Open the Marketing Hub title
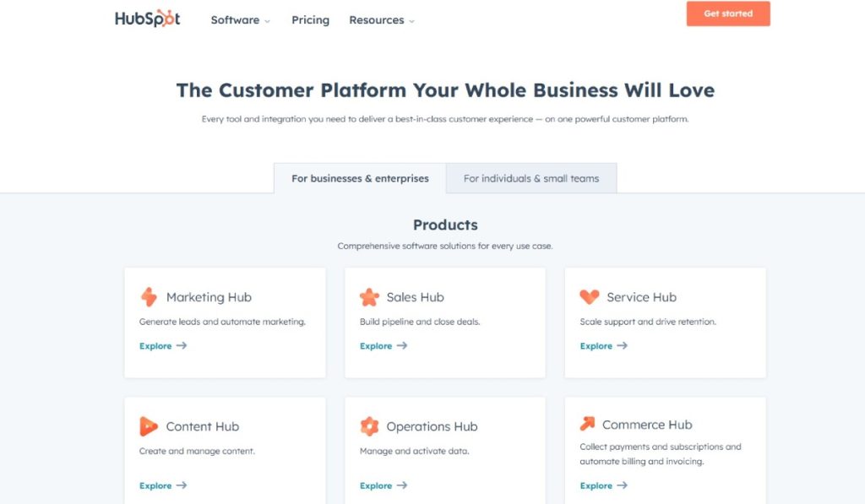This screenshot has width=865, height=504. coord(209,297)
